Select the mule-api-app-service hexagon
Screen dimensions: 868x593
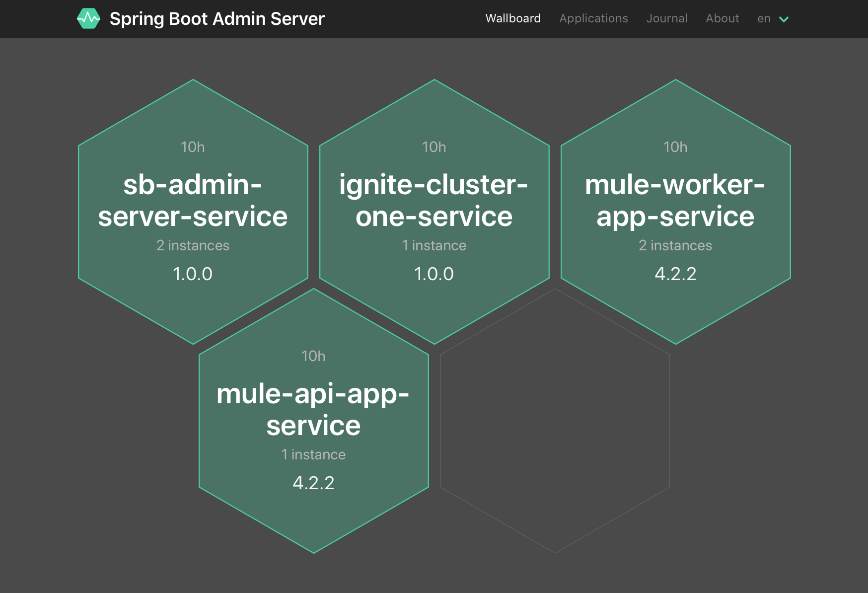(x=314, y=421)
